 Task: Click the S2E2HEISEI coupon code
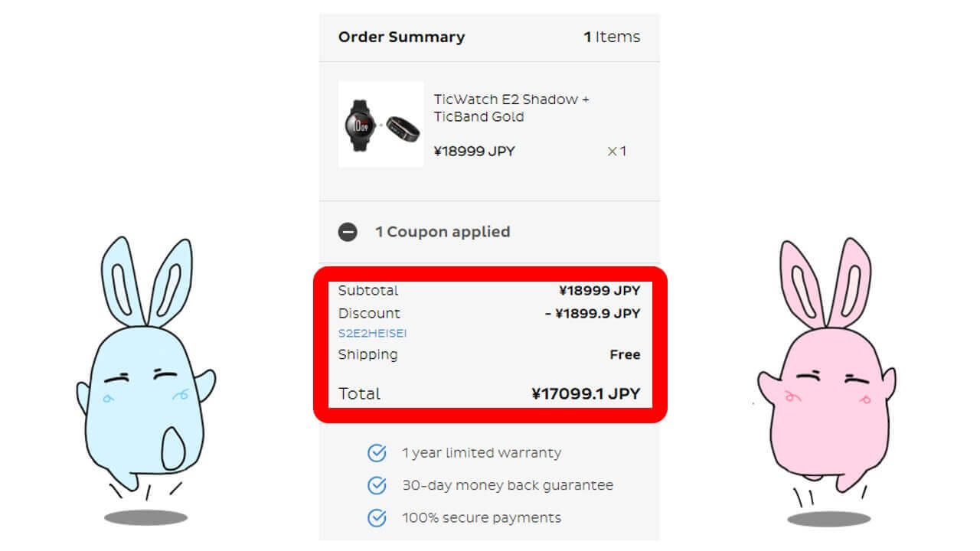372,334
